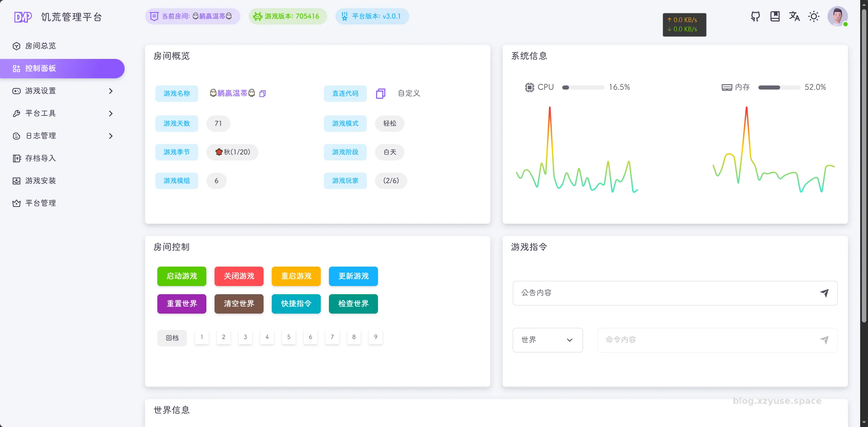
Task: Open the GitHub repository icon
Action: (755, 16)
